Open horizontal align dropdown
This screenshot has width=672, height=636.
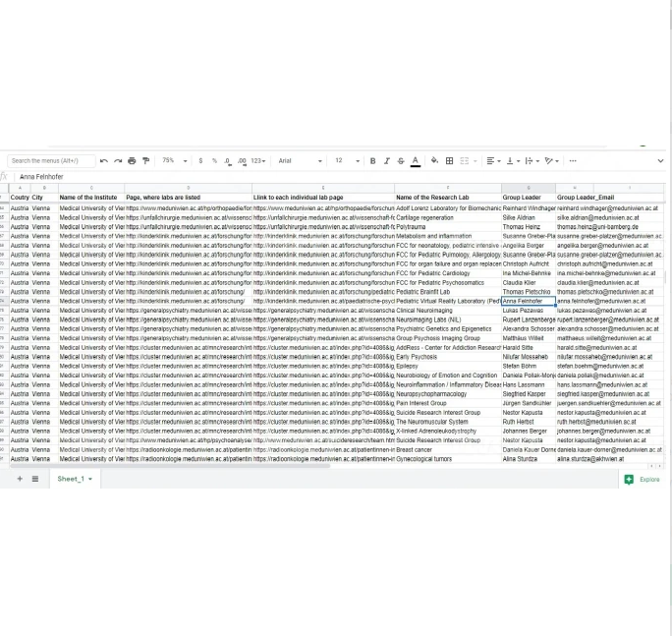click(494, 161)
